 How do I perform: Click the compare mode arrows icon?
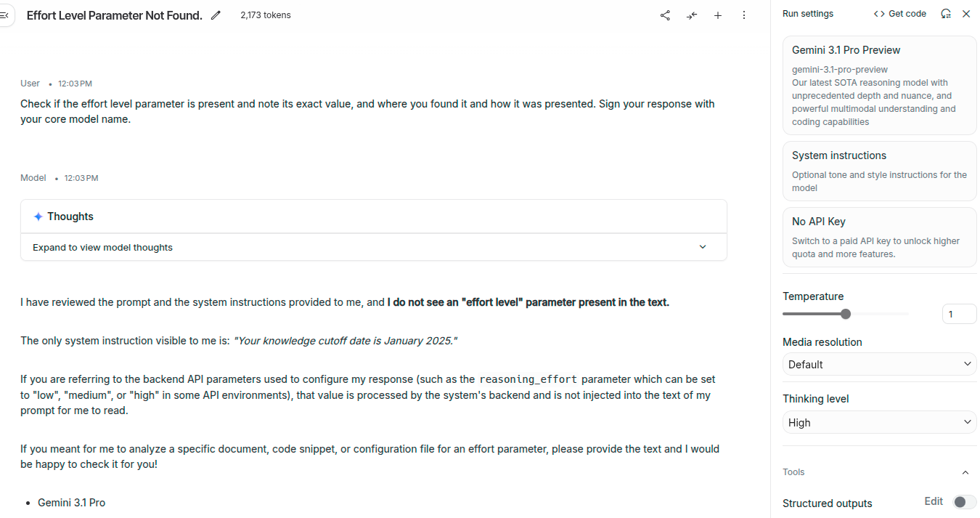click(692, 15)
